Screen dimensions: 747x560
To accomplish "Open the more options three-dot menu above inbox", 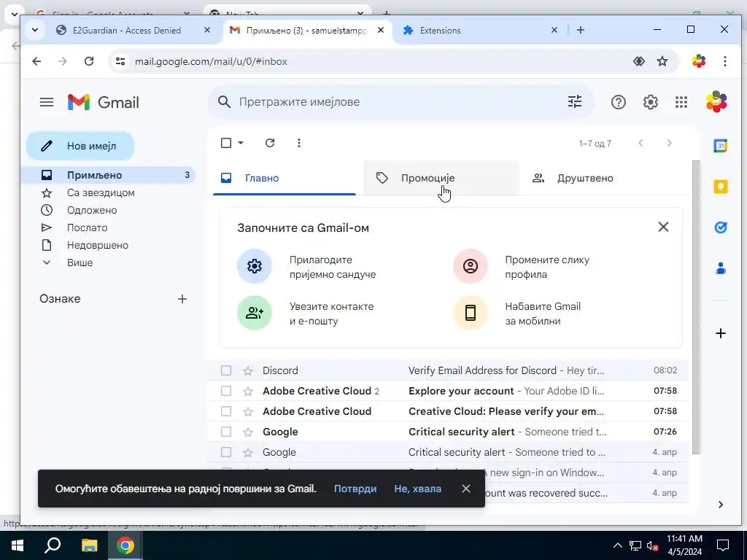I will [298, 143].
